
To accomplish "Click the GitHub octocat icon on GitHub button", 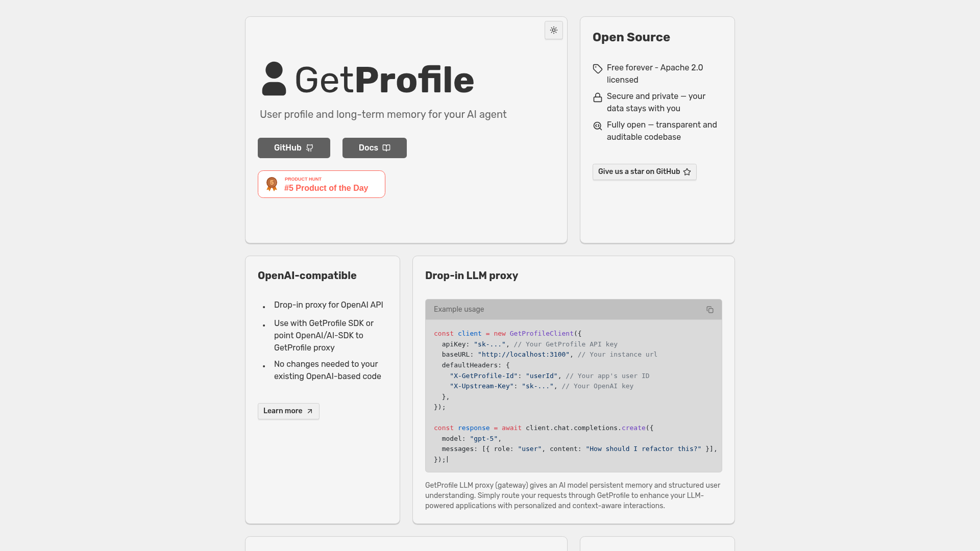I will pyautogui.click(x=310, y=148).
